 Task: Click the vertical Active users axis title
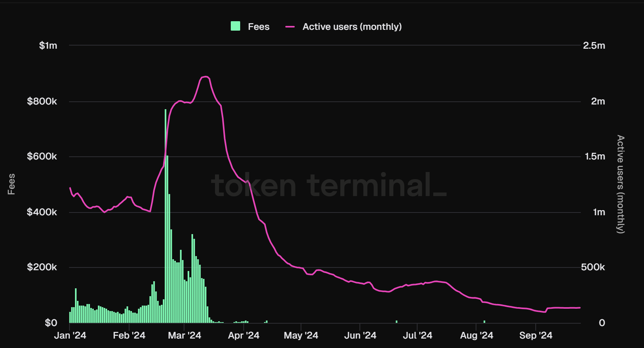click(x=620, y=184)
